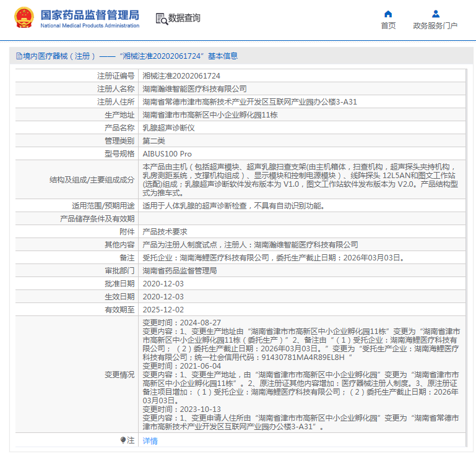Viewport: 476px width, 454px height.
Task: Click the 注册人名称 row label
Action: pos(116,89)
